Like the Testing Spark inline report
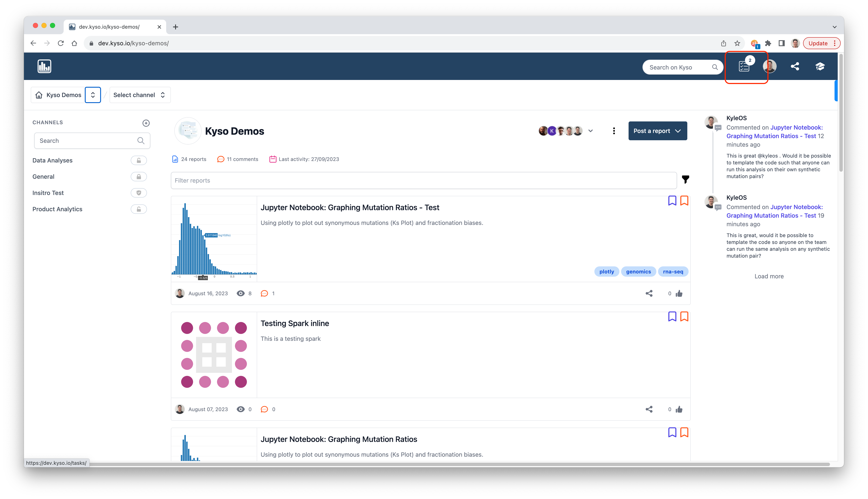 coord(679,409)
